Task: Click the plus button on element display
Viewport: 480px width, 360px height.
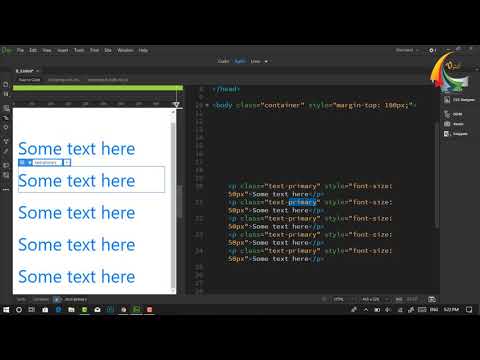Action: (67, 163)
